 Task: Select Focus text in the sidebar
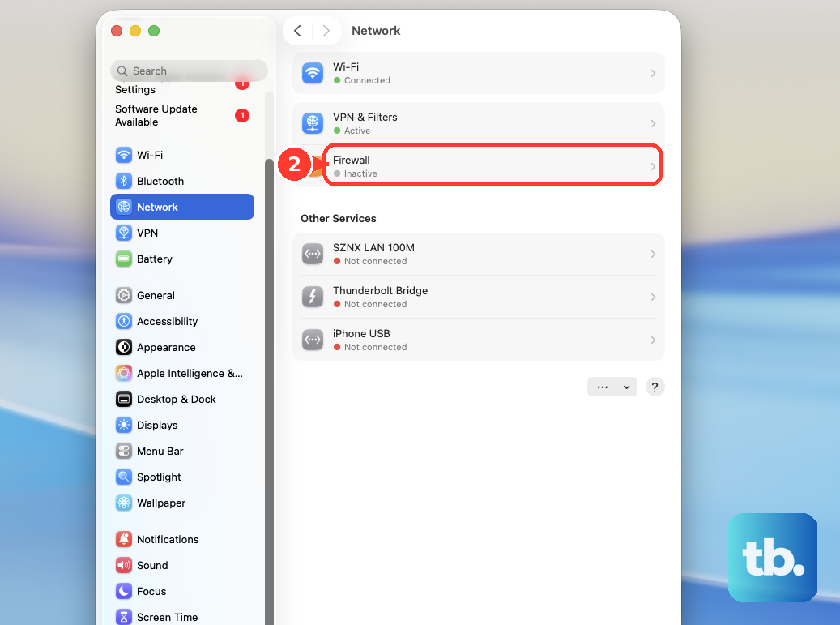pos(151,591)
